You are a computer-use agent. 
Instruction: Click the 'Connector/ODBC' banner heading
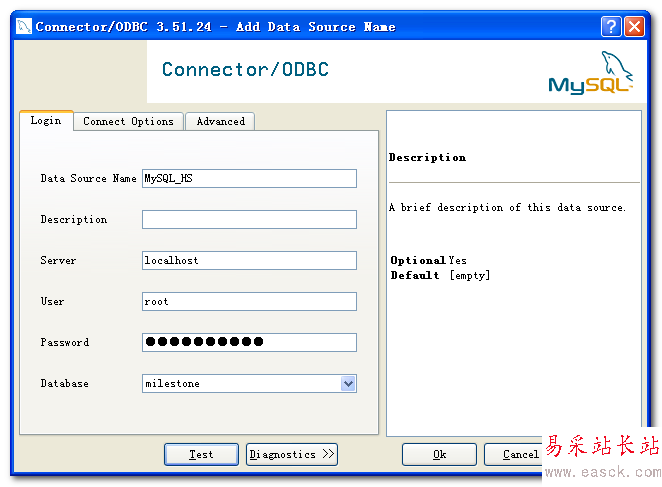(x=245, y=70)
